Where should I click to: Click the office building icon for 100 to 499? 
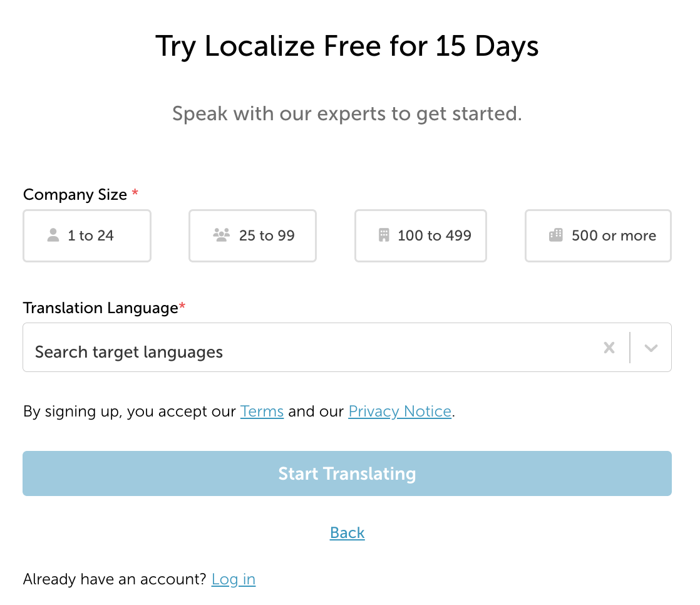[x=384, y=235]
